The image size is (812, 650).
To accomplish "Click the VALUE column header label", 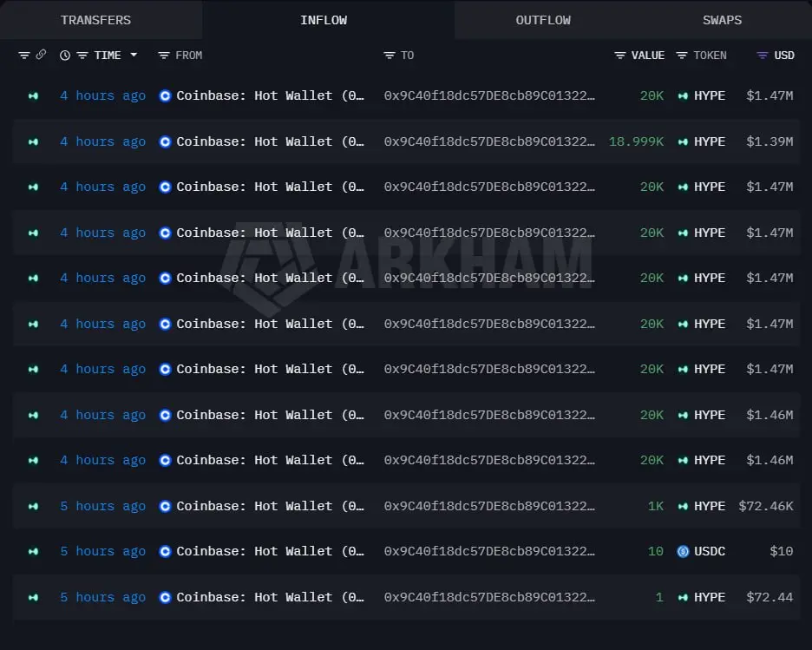I will tap(648, 56).
